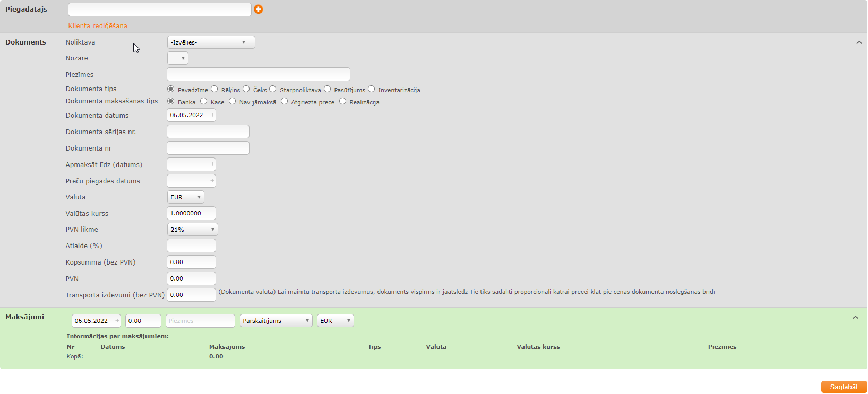The width and height of the screenshot is (868, 394).
Task: Focus the Dokumenta nr field
Action: (x=208, y=148)
